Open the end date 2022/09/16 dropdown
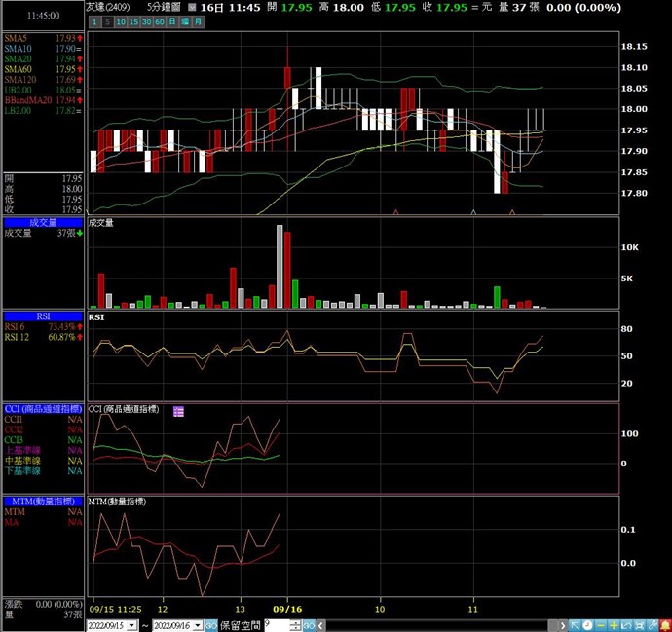The height and width of the screenshot is (632, 672). point(198,625)
